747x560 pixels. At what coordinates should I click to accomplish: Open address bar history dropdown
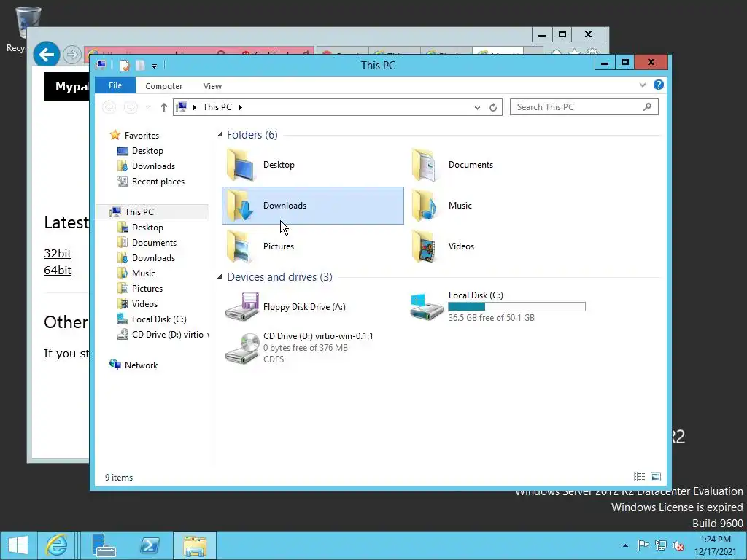pos(477,108)
